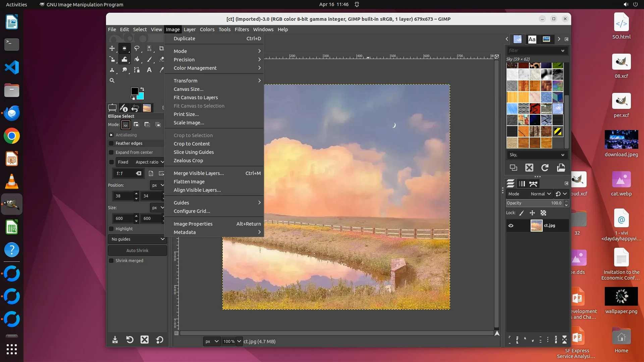
Task: Open the Filters menu
Action: [241, 29]
